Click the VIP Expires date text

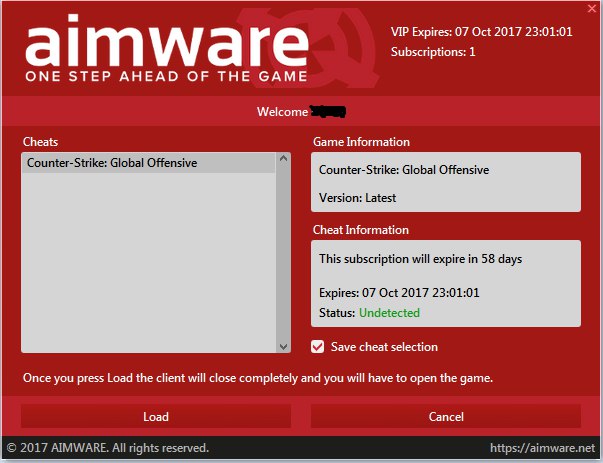point(481,32)
